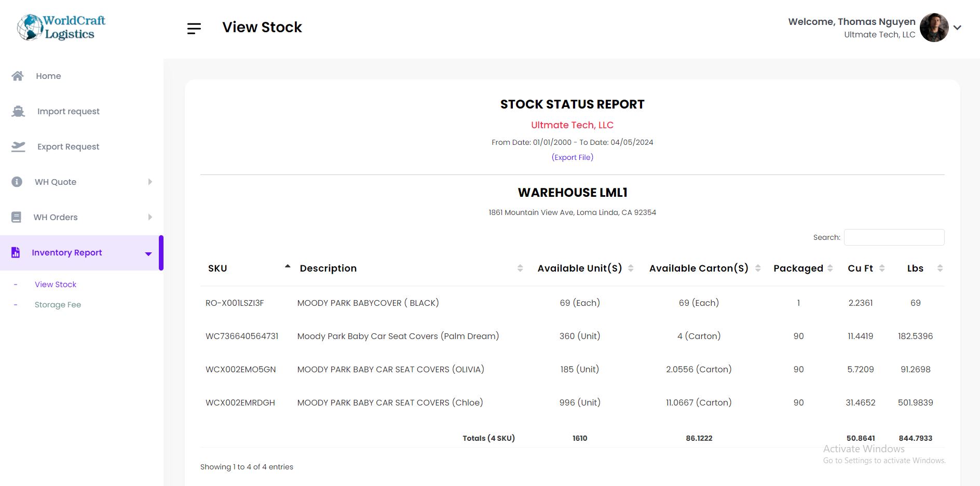Focus the table Search input field
Image resolution: width=980 pixels, height=486 pixels.
[894, 237]
